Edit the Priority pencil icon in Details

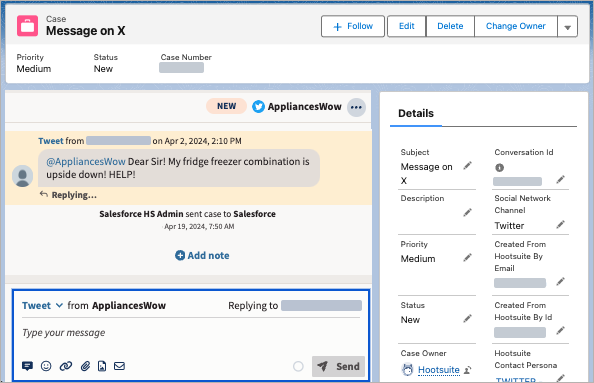pos(467,258)
